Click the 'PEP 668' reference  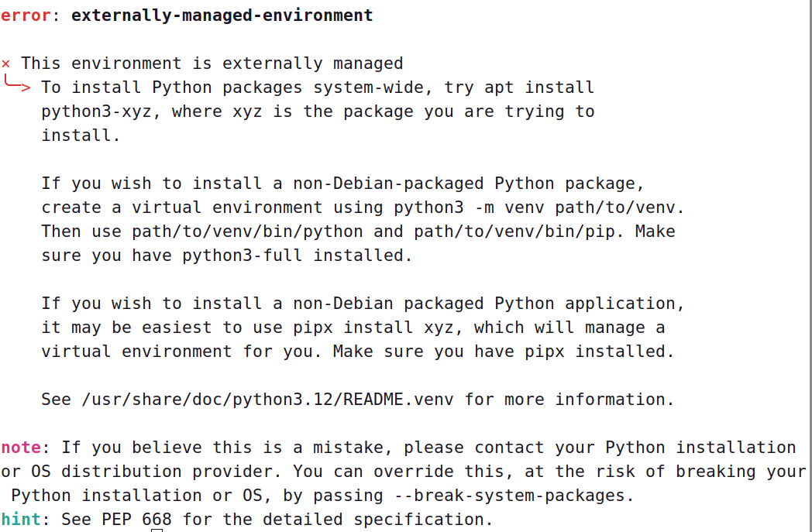click(x=136, y=520)
